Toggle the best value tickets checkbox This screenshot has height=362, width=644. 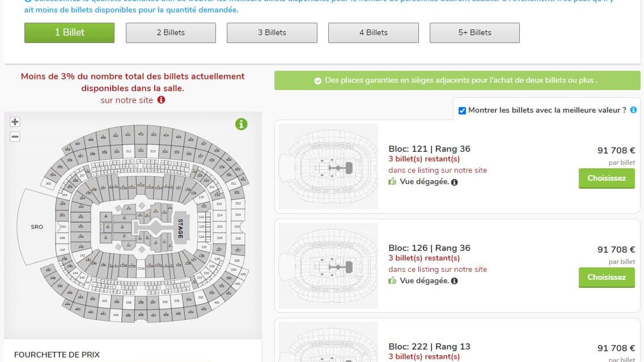[x=462, y=110]
